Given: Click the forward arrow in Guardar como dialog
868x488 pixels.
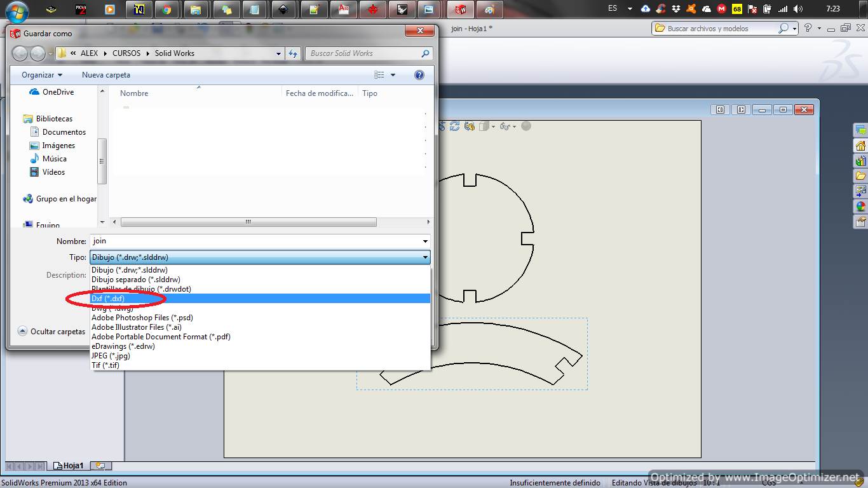Looking at the screenshot, I should pos(37,53).
